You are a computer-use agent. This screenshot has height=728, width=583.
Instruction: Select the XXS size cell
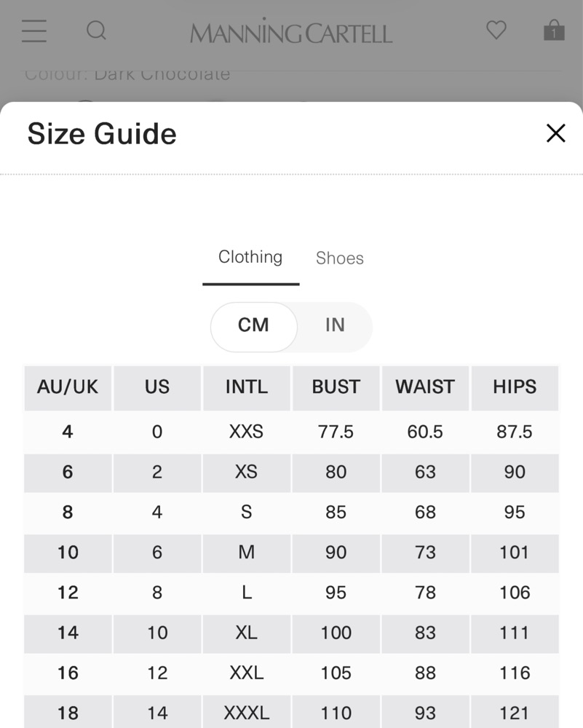pyautogui.click(x=247, y=432)
